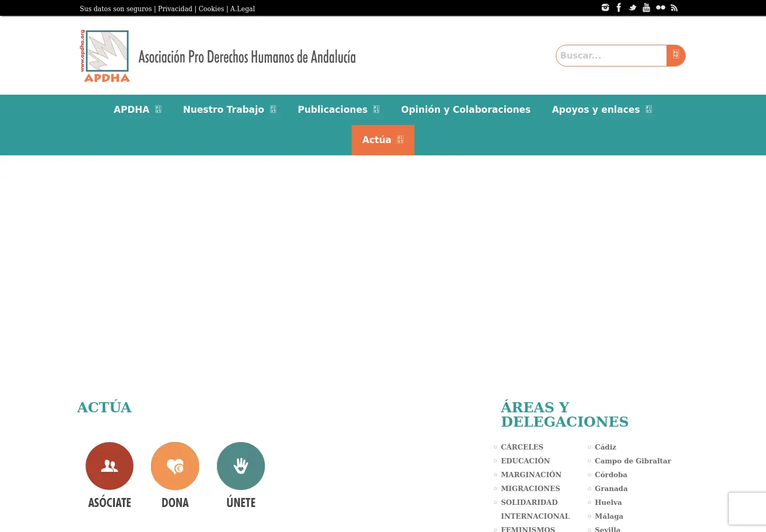Open the Nuestro Trabajo menu item
This screenshot has width=766, height=532.
pos(223,109)
